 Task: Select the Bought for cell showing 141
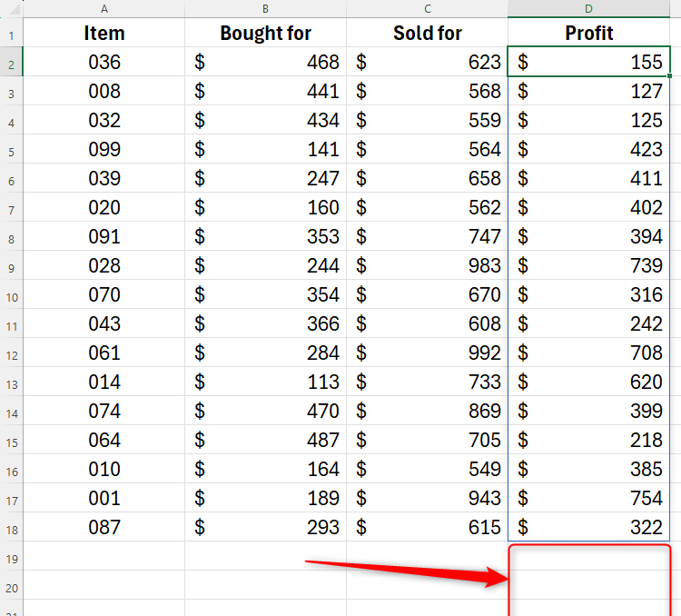pyautogui.click(x=265, y=150)
